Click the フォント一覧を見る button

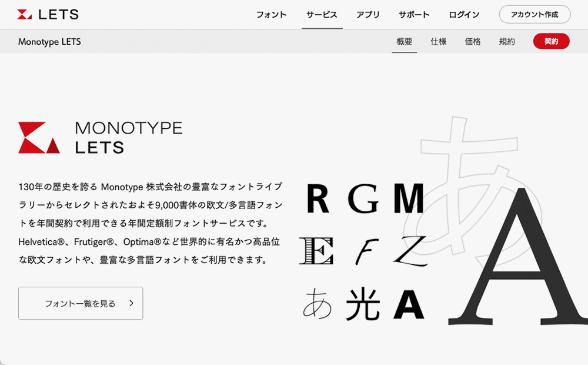point(81,303)
